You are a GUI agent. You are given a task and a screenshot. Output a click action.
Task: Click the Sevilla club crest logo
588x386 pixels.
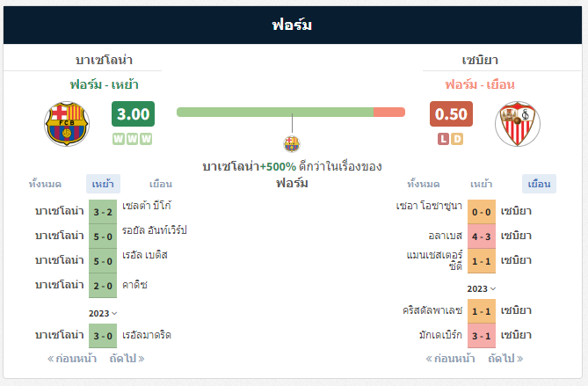click(x=516, y=124)
